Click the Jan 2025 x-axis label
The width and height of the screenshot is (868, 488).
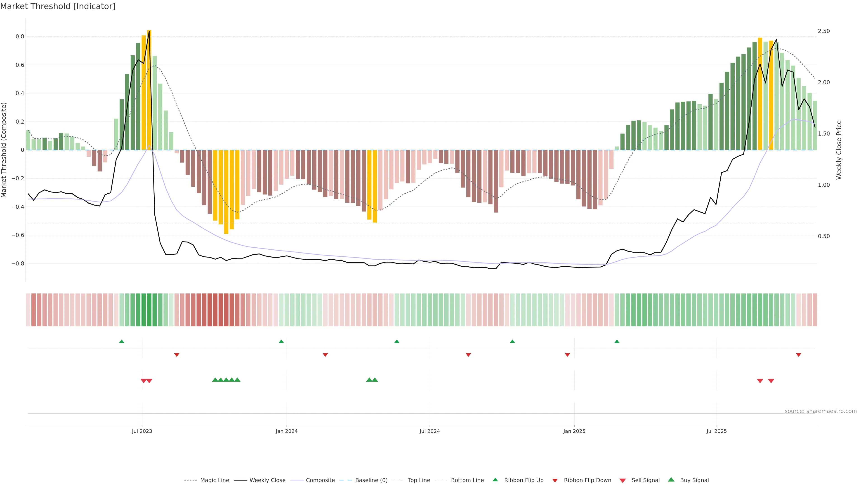574,431
